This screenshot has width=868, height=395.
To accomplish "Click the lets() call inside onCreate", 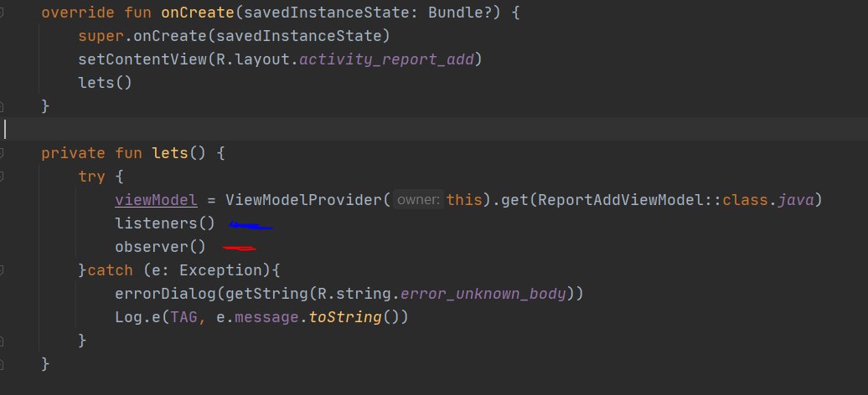I will 106,83.
